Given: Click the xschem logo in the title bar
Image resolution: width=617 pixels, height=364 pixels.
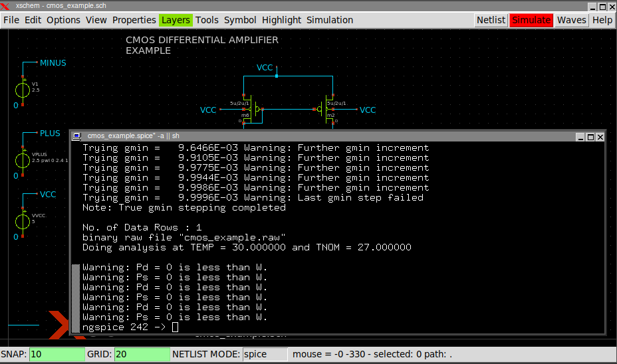Looking at the screenshot, I should pyautogui.click(x=6, y=5).
